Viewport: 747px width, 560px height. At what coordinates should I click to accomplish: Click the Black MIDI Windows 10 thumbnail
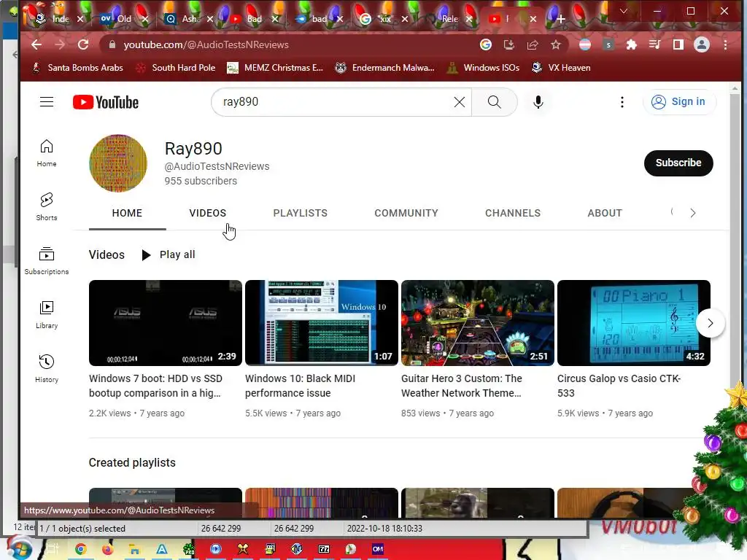click(x=322, y=323)
